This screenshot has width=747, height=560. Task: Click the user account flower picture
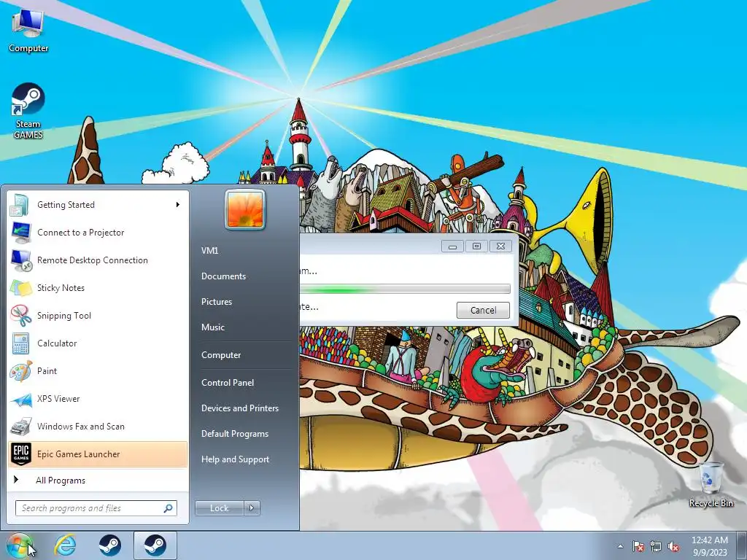tap(245, 209)
